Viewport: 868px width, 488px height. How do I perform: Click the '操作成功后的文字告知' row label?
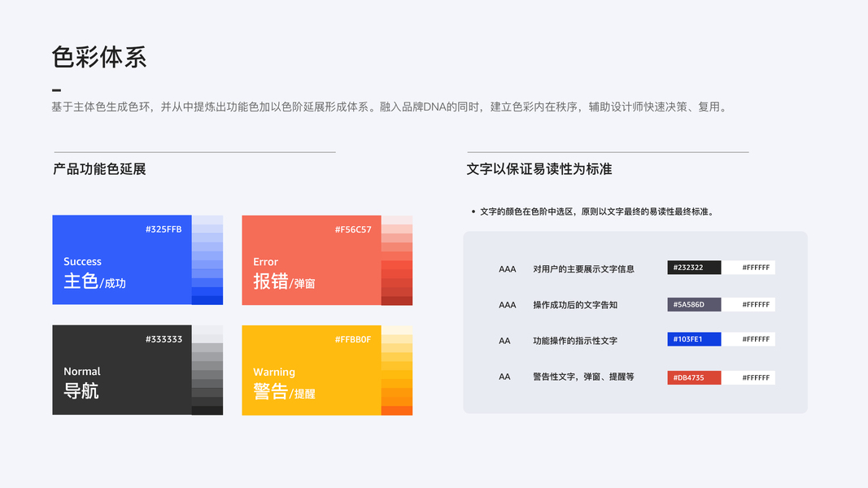pyautogui.click(x=575, y=305)
